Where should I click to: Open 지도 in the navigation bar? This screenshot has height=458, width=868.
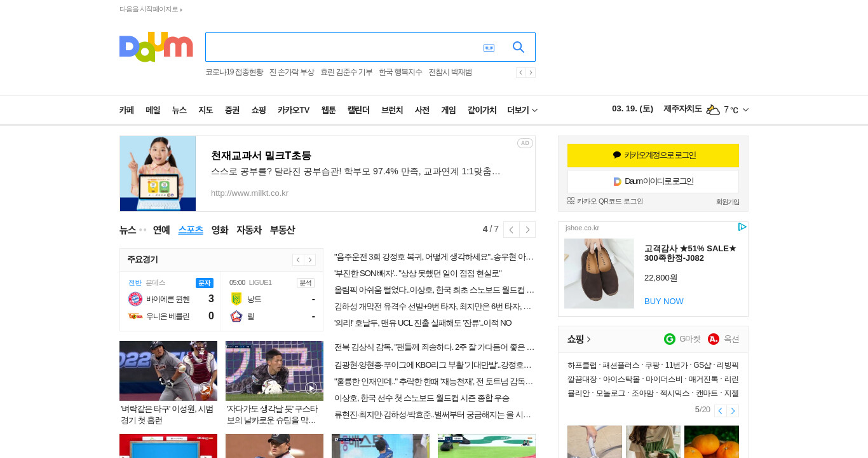click(205, 110)
